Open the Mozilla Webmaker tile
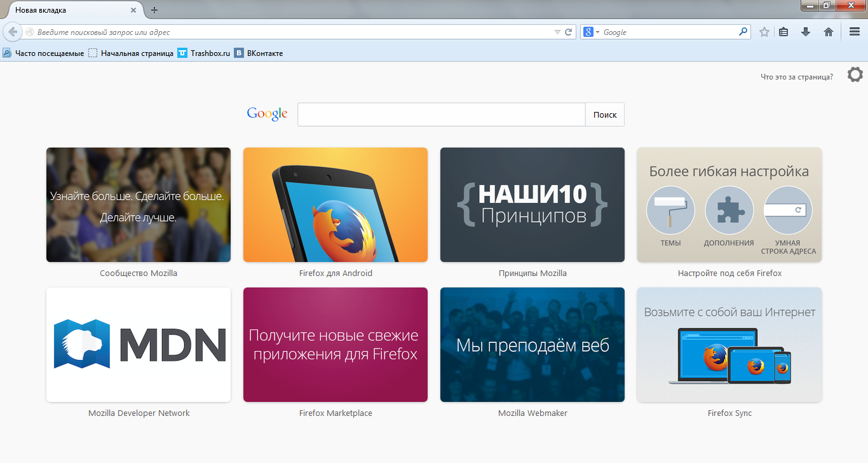Viewport: 868px width, 463px height. coord(532,345)
